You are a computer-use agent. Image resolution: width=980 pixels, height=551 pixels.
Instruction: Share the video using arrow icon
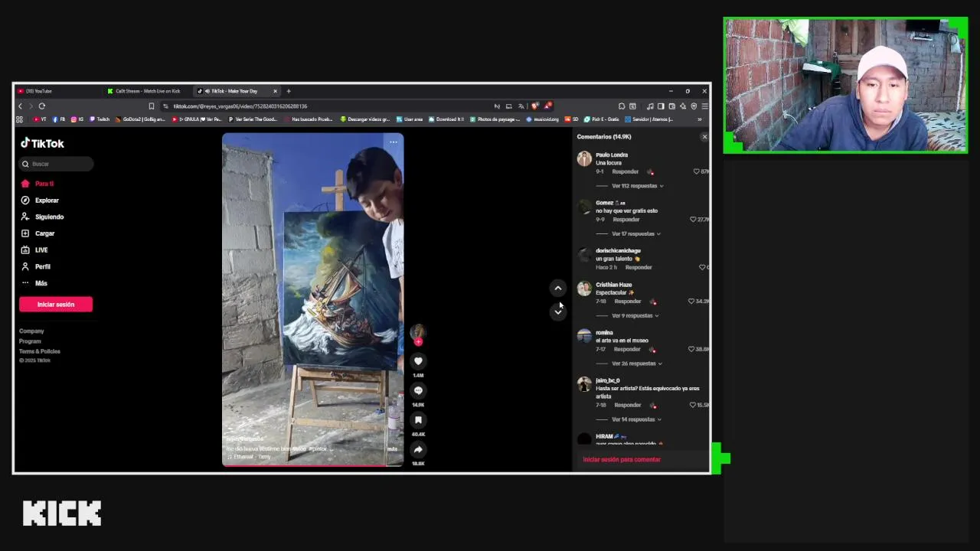(418, 449)
